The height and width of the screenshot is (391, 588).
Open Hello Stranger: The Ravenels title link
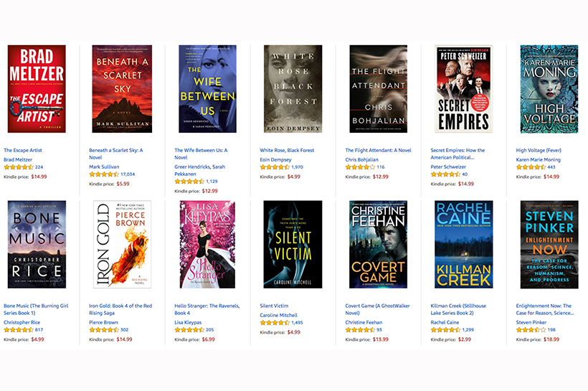tap(207, 309)
